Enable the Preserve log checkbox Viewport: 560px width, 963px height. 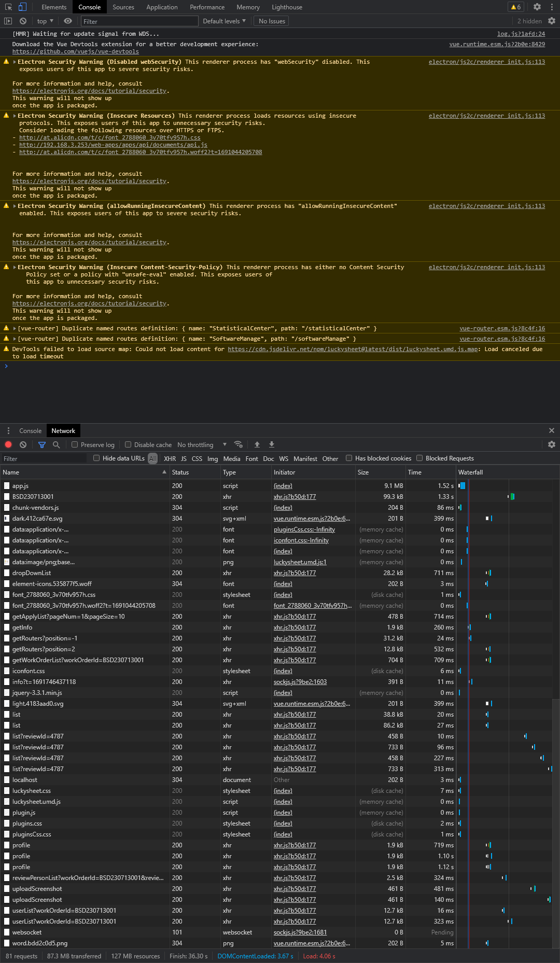[75, 445]
